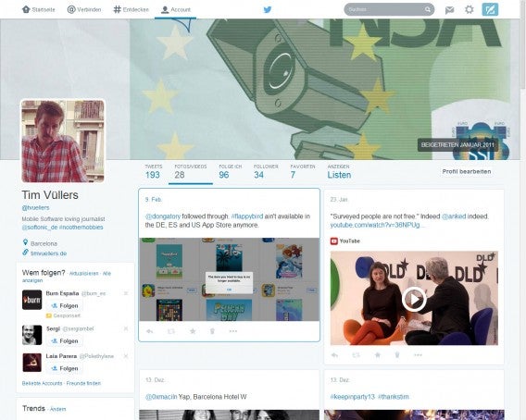Screen dimensions: 526x420
Task: Delete the Surveyed people tweet
Action: (397, 355)
